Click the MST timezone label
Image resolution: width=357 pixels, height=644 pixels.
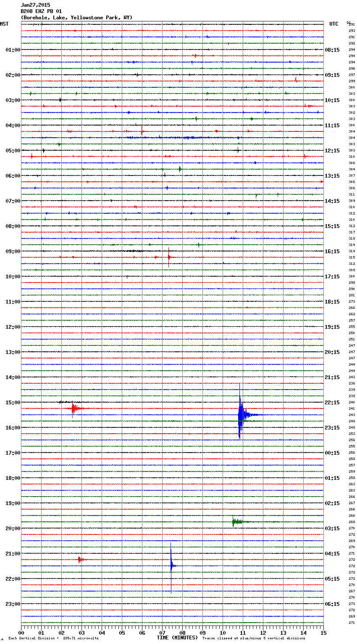[4, 24]
